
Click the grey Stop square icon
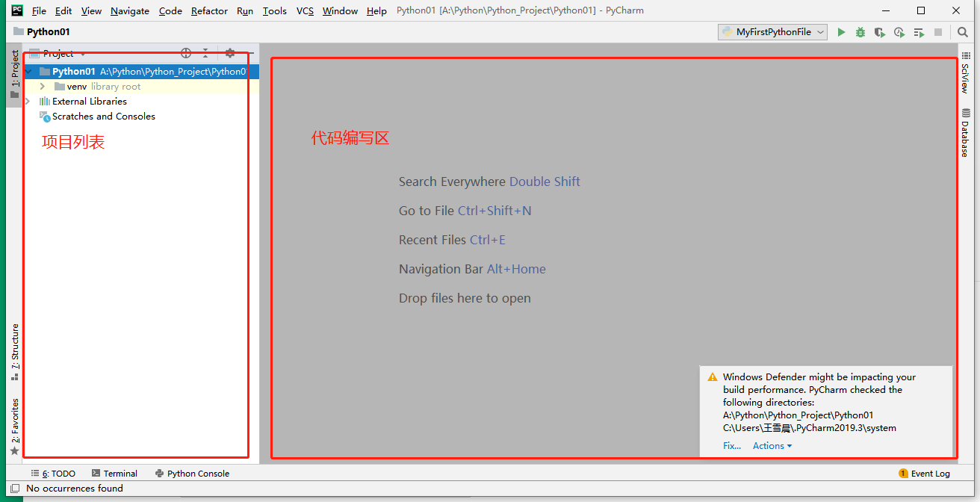pos(938,32)
